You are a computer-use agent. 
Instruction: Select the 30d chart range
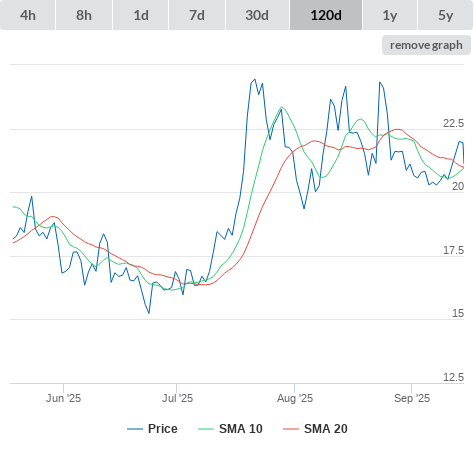click(x=257, y=15)
